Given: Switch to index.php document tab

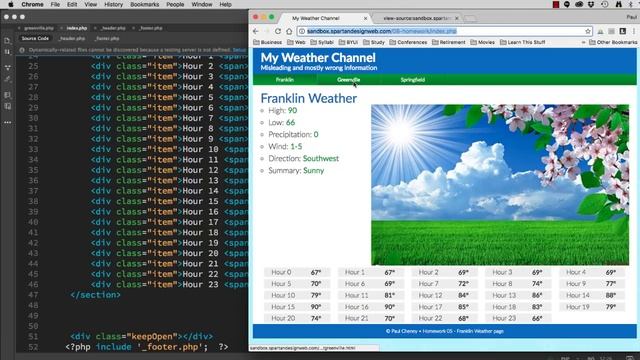Looking at the screenshot, I should [76, 28].
